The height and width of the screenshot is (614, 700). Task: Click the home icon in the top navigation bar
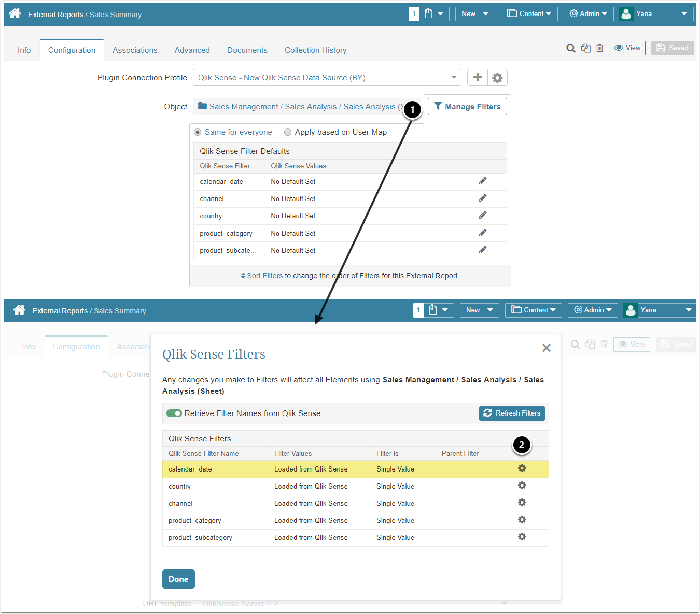[x=15, y=13]
